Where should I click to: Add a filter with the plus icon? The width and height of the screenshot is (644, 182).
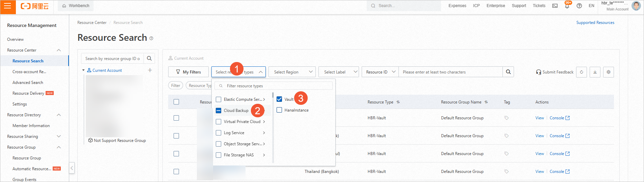(150, 70)
